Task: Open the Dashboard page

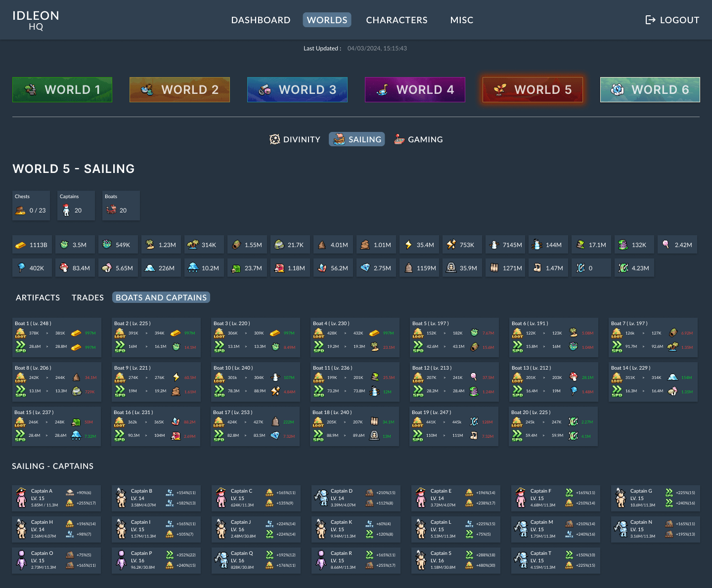Action: (x=261, y=20)
